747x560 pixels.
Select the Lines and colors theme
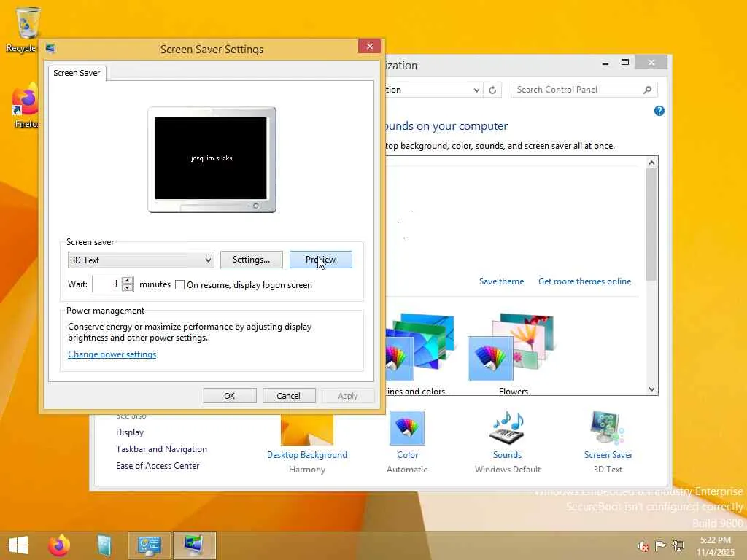pyautogui.click(x=419, y=354)
